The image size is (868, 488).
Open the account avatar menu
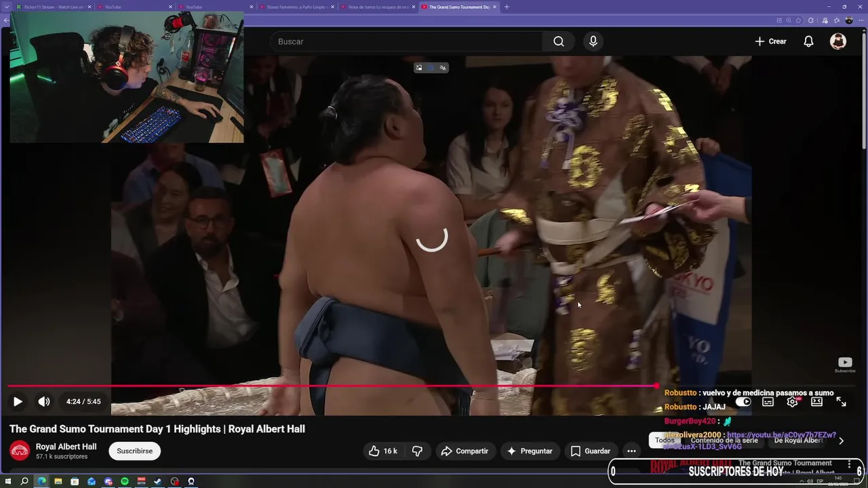[838, 41]
